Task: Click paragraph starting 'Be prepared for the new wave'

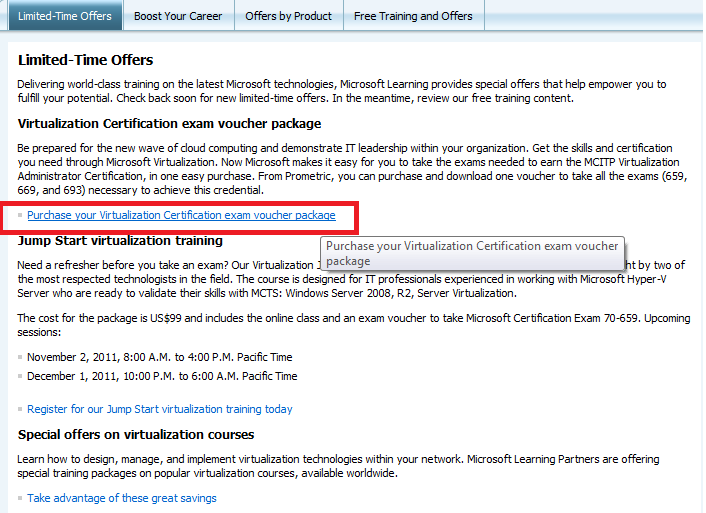Action: (353, 169)
